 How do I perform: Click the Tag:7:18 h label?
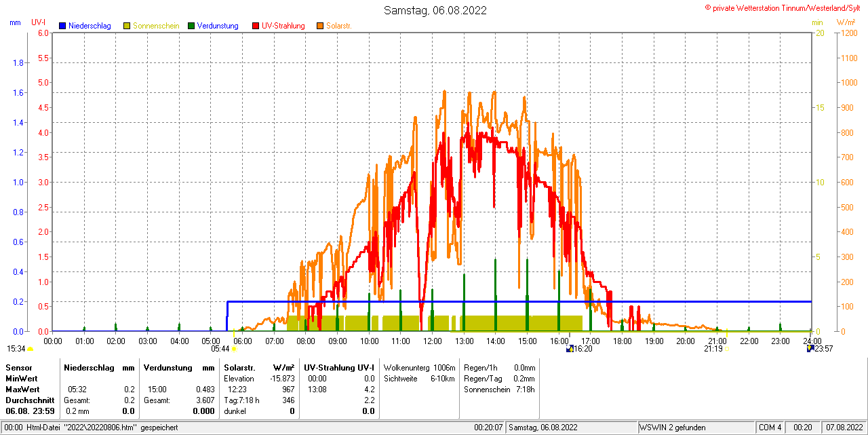tap(241, 400)
